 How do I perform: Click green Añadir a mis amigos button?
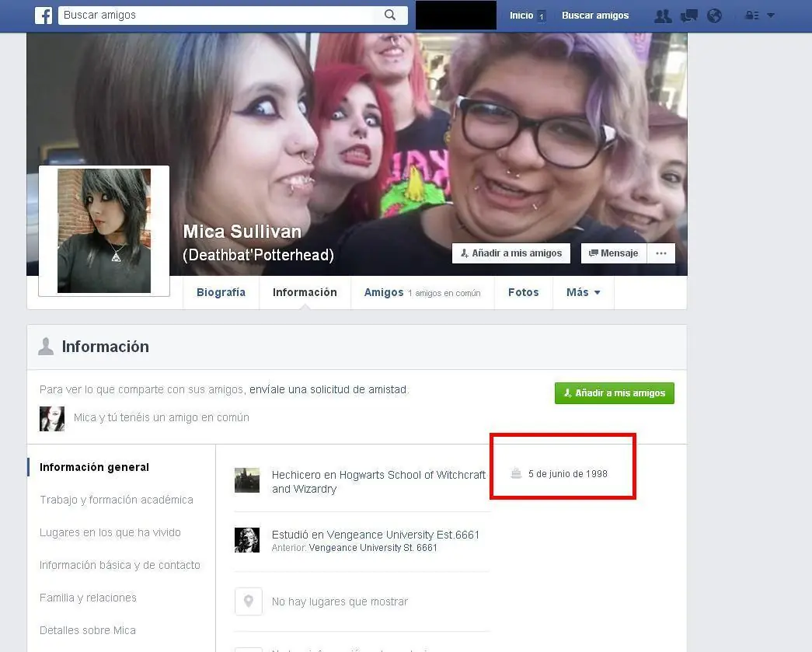(x=614, y=393)
